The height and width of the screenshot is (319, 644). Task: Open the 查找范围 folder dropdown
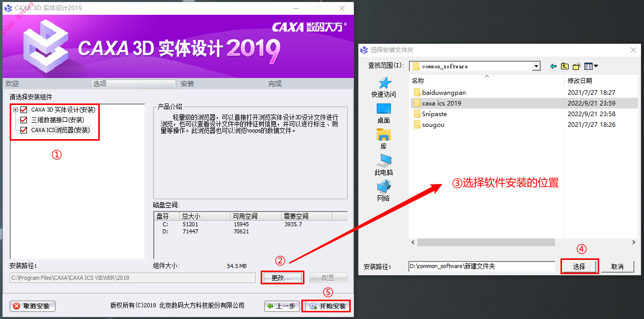(536, 66)
